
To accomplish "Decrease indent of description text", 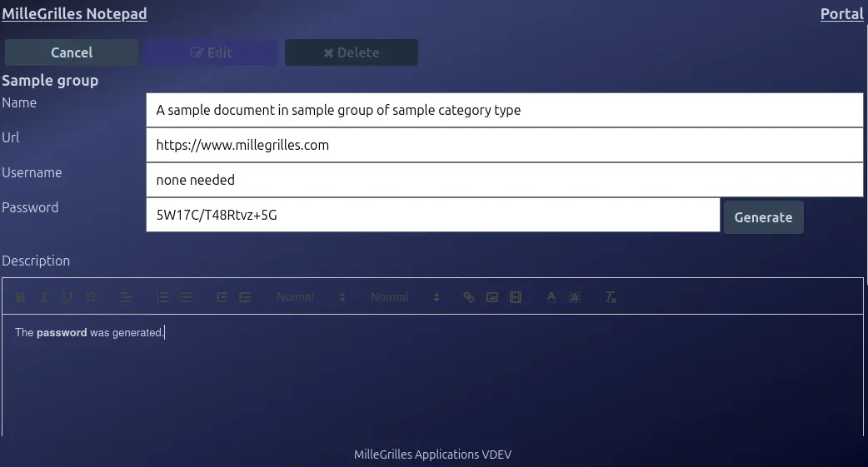I will pos(222,297).
